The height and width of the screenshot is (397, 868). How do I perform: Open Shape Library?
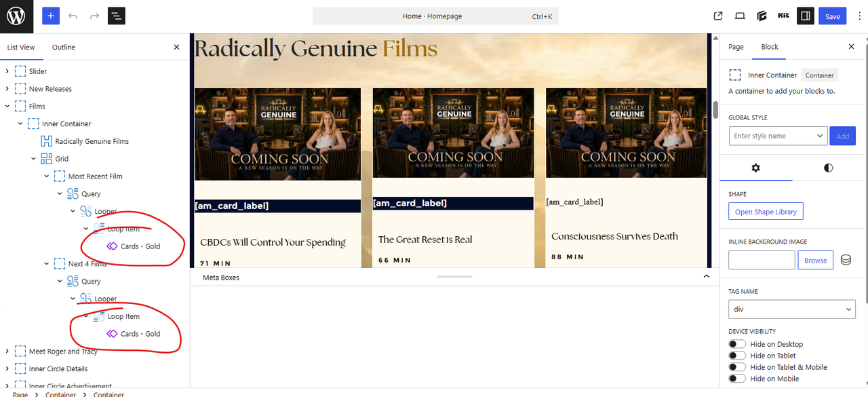766,212
